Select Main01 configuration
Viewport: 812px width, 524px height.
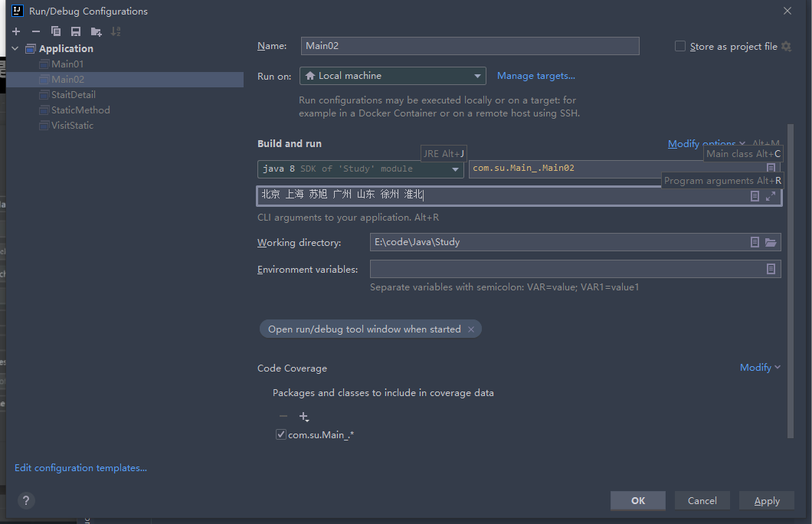67,64
